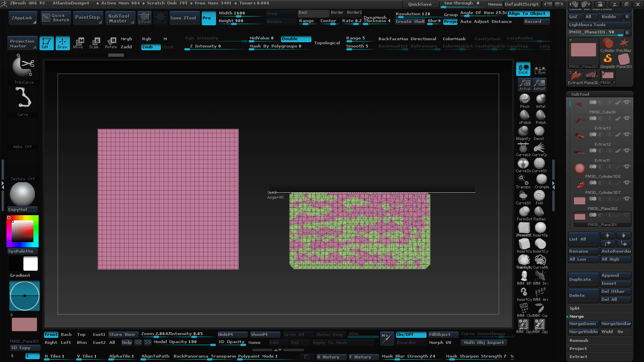Open the DefaultZScript menu
This screenshot has height=362, width=644.
pos(521,4)
